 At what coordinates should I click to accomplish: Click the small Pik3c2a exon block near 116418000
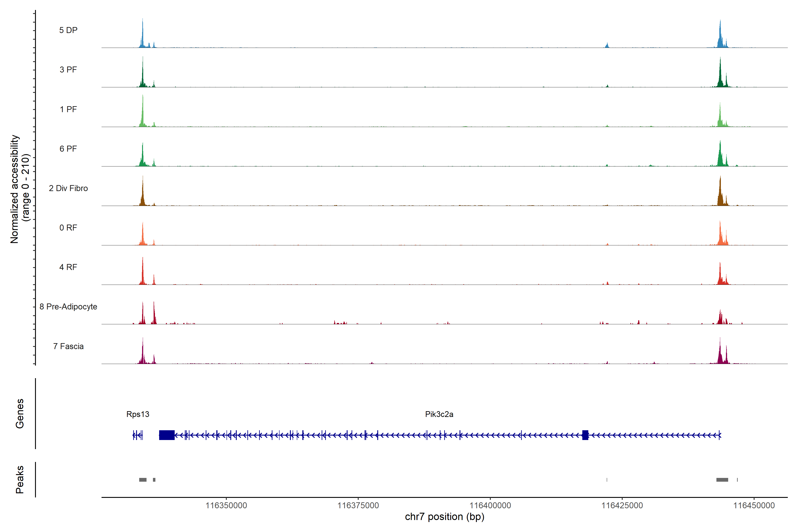tap(585, 435)
